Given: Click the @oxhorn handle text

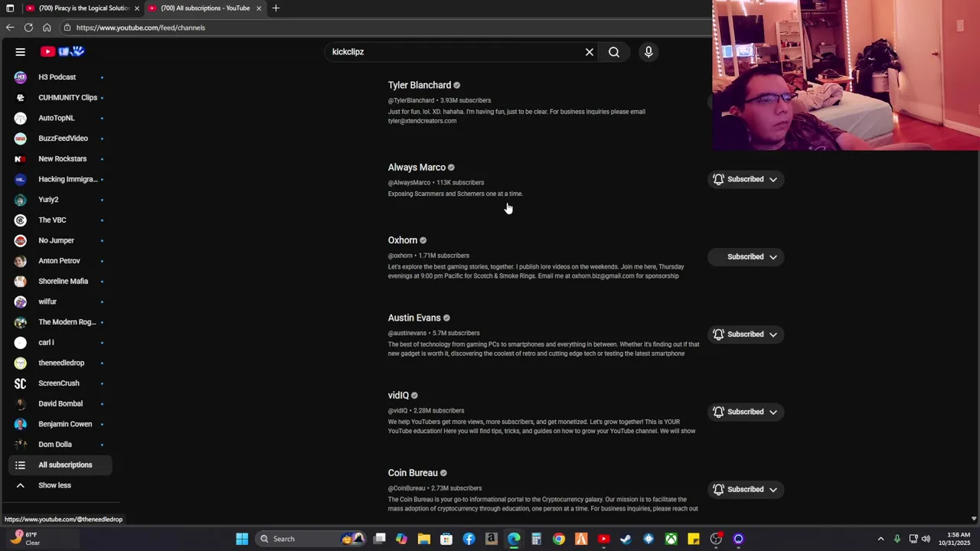Looking at the screenshot, I should click(x=400, y=256).
